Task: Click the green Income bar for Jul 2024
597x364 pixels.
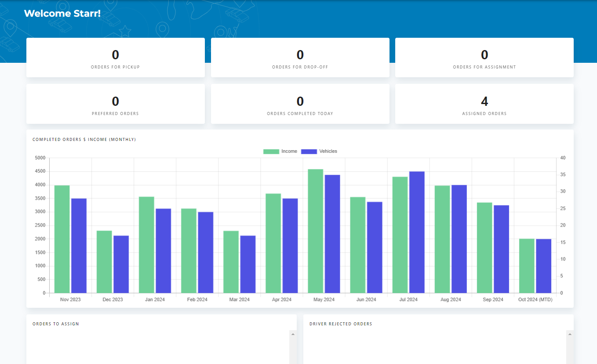Action: [x=400, y=235]
